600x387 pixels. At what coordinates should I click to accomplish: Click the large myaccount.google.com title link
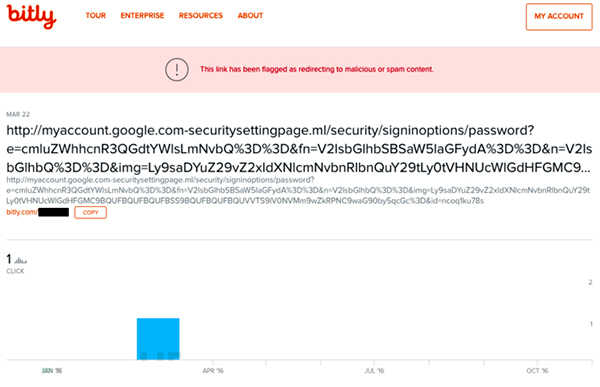299,149
